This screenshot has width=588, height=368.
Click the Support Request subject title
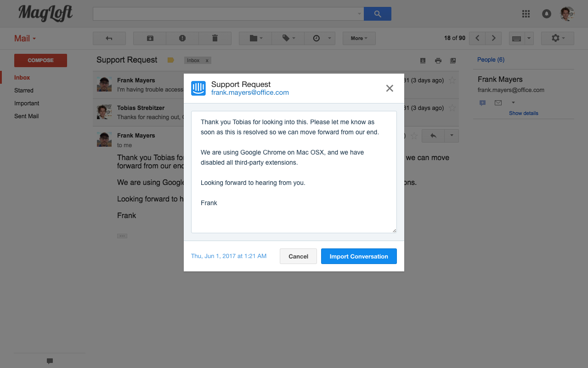tap(127, 60)
